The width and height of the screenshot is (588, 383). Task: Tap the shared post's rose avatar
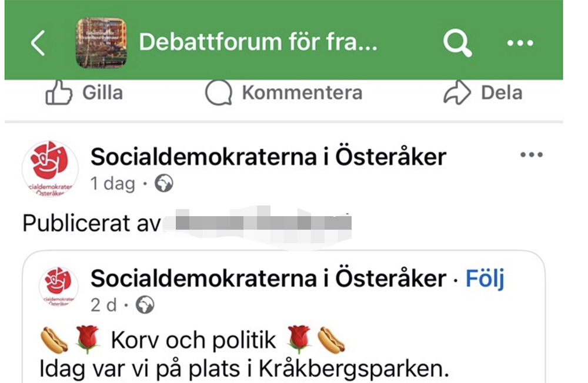point(58,286)
